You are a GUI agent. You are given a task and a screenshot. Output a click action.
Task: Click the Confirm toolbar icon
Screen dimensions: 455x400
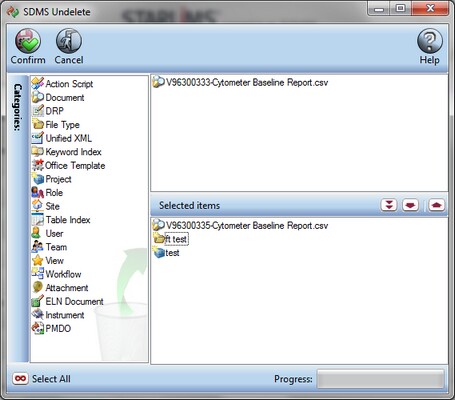(28, 41)
